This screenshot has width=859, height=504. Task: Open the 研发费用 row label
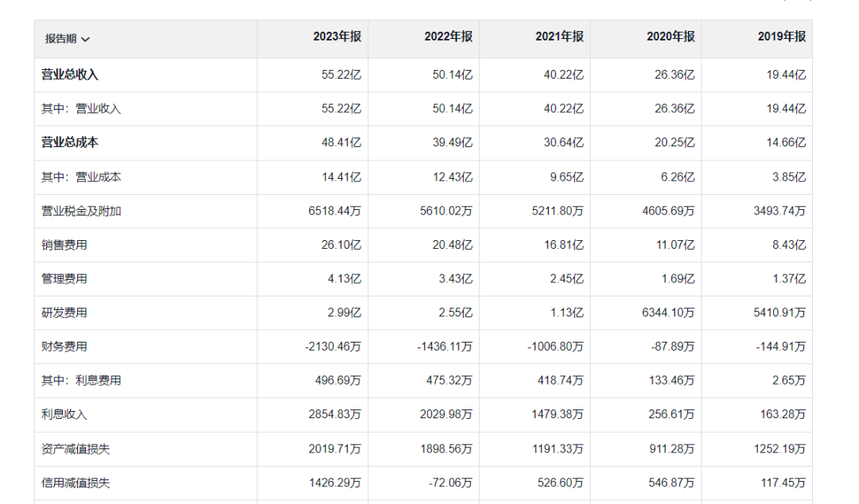pyautogui.click(x=64, y=313)
